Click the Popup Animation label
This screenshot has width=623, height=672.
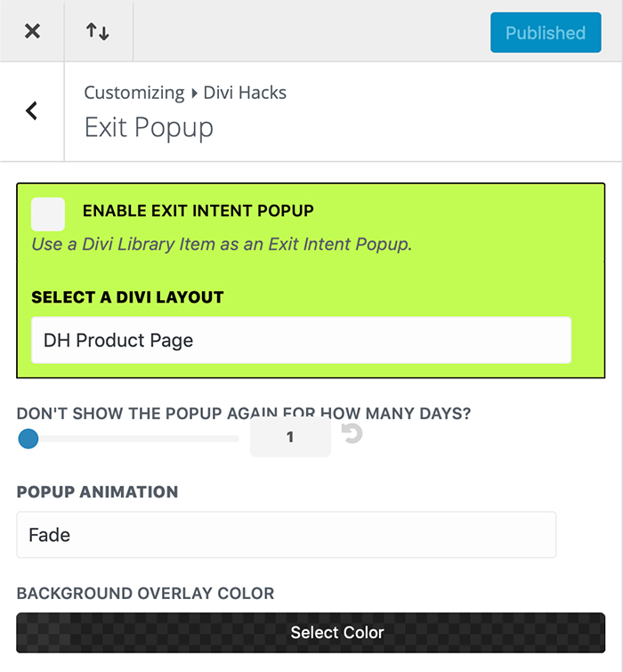coord(97,492)
